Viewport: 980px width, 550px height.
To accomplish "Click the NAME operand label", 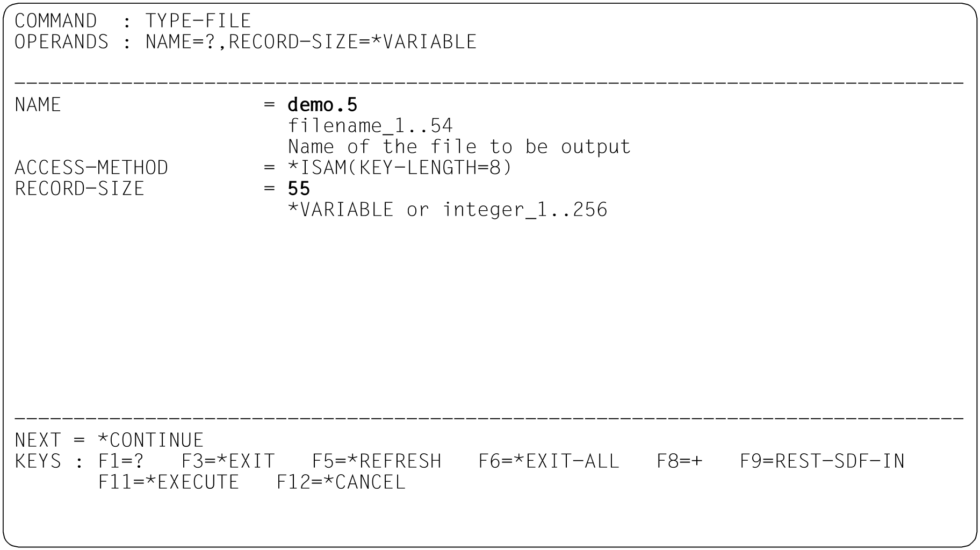I will coord(38,105).
